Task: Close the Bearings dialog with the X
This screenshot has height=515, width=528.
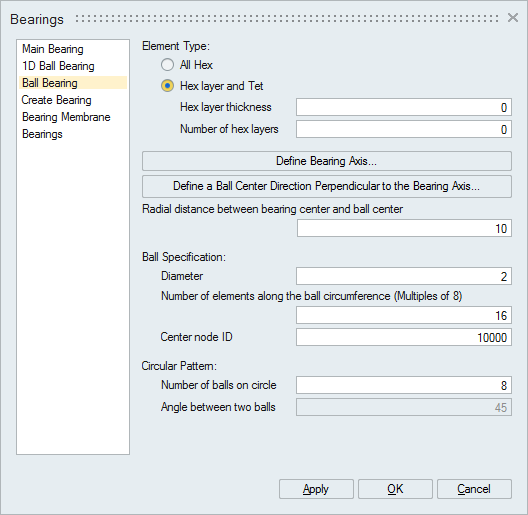Action: 513,18
